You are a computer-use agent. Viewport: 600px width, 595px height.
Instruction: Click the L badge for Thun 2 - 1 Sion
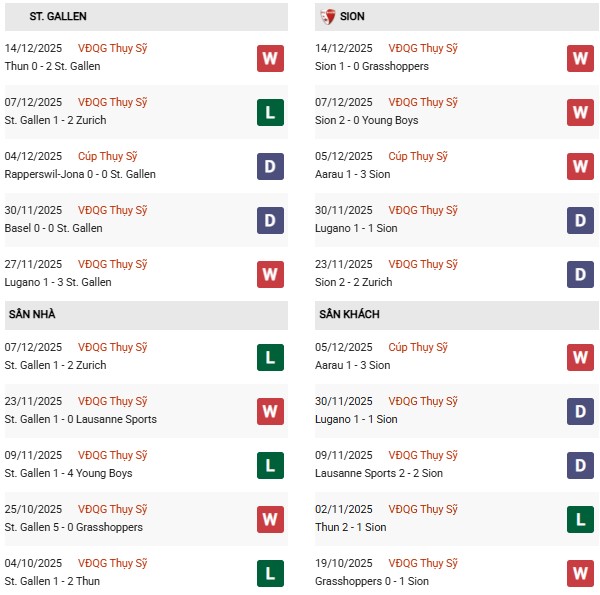580,519
